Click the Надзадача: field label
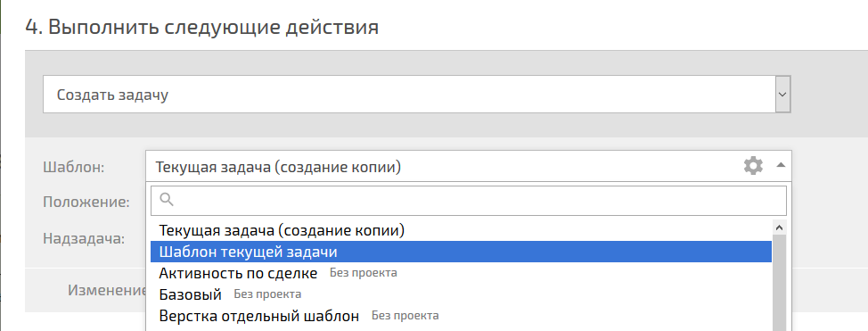Viewport: 868px width, 331px height. click(x=84, y=239)
